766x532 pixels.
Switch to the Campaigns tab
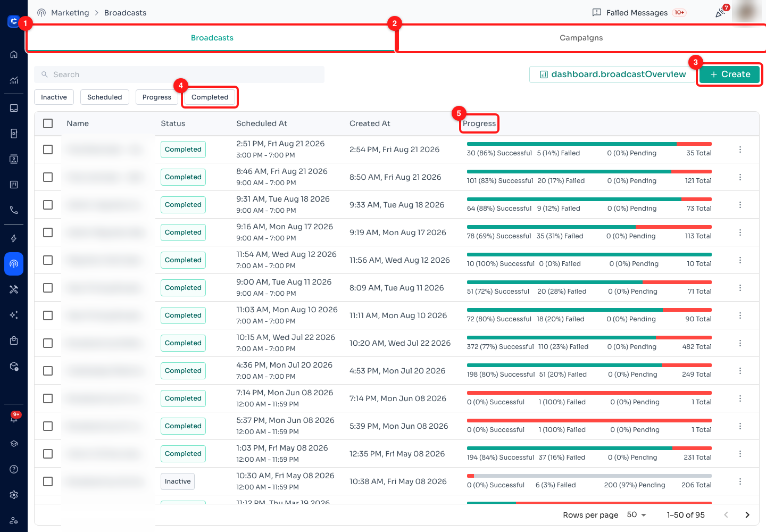[x=581, y=38]
